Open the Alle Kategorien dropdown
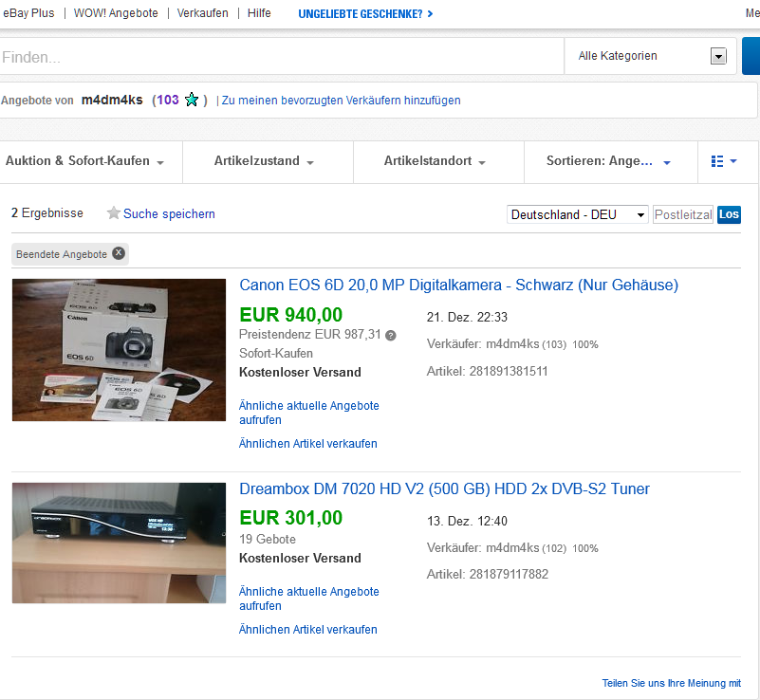This screenshot has height=700, width=760. (651, 56)
